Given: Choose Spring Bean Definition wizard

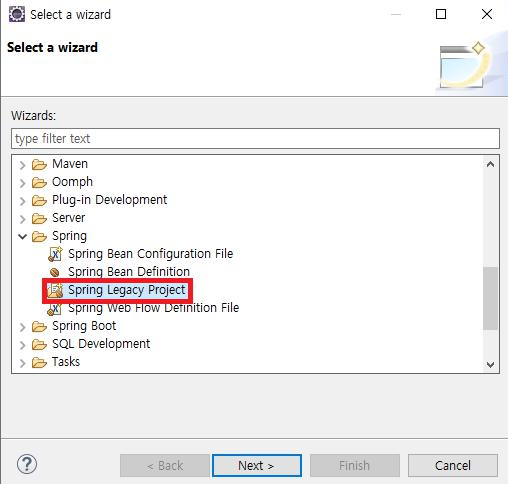Looking at the screenshot, I should pyautogui.click(x=129, y=272).
